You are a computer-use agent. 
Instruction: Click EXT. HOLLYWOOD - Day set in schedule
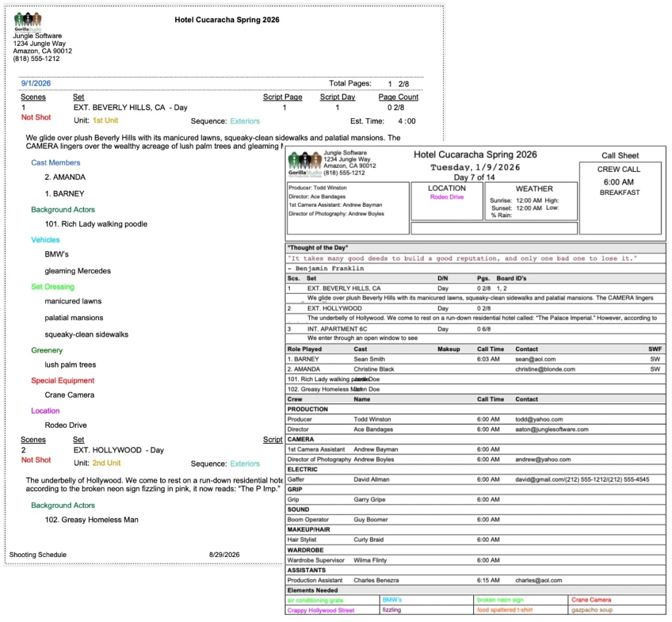pos(119,450)
